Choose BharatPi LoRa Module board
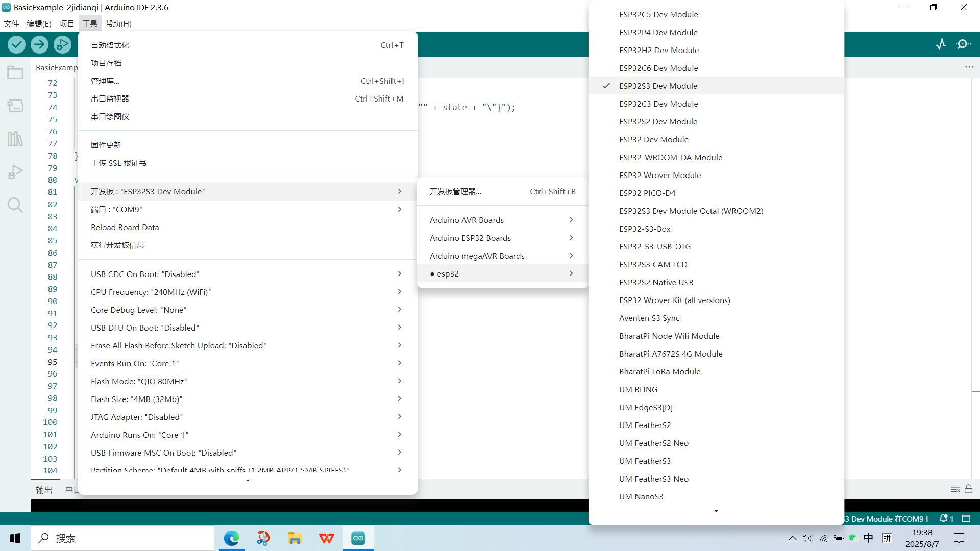This screenshot has height=551, width=980. coord(716,371)
